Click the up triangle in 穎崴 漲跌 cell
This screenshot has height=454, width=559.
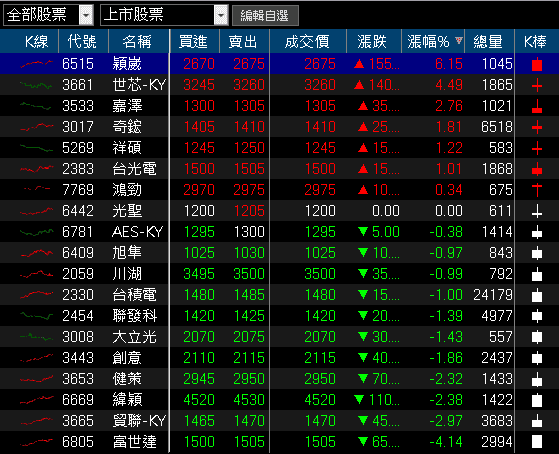click(x=359, y=64)
